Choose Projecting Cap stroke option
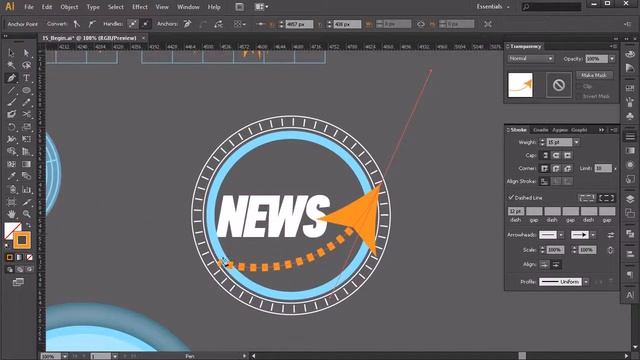The width and height of the screenshot is (640, 360). [x=567, y=156]
